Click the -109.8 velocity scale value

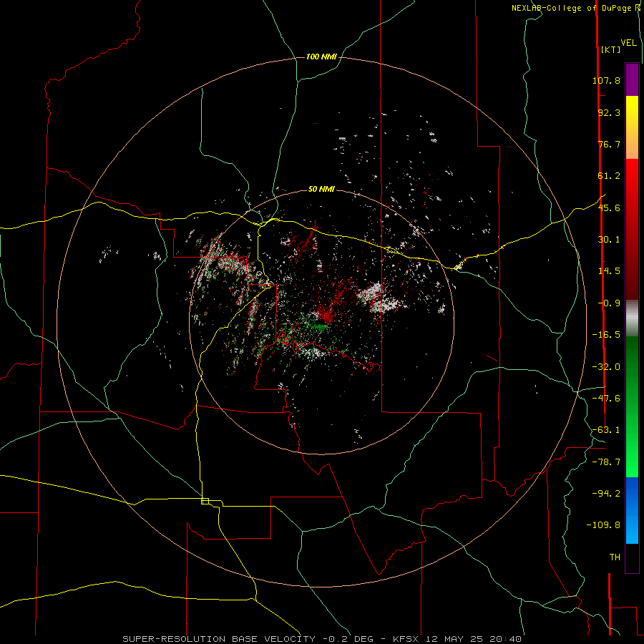[x=603, y=525]
